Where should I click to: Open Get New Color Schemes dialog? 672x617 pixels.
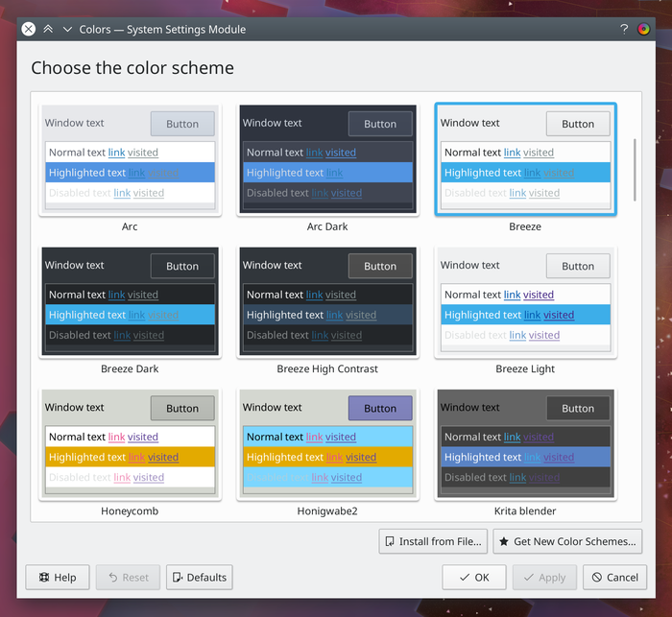click(x=567, y=541)
